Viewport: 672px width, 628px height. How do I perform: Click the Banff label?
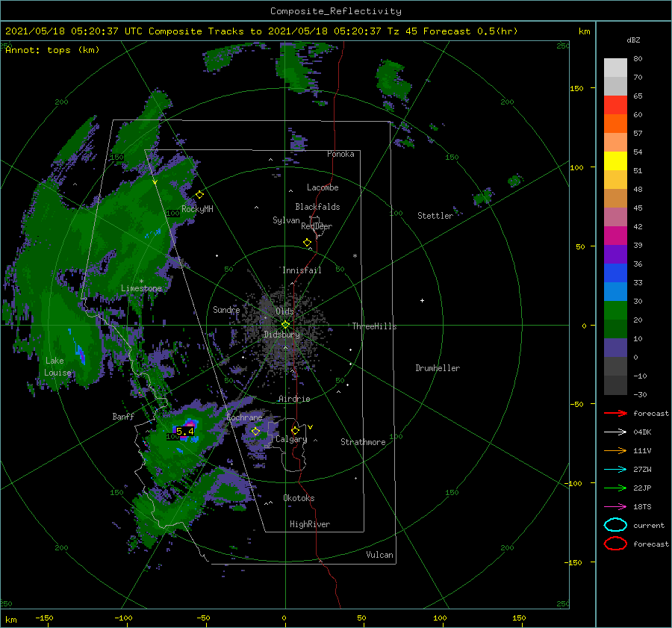(x=123, y=416)
